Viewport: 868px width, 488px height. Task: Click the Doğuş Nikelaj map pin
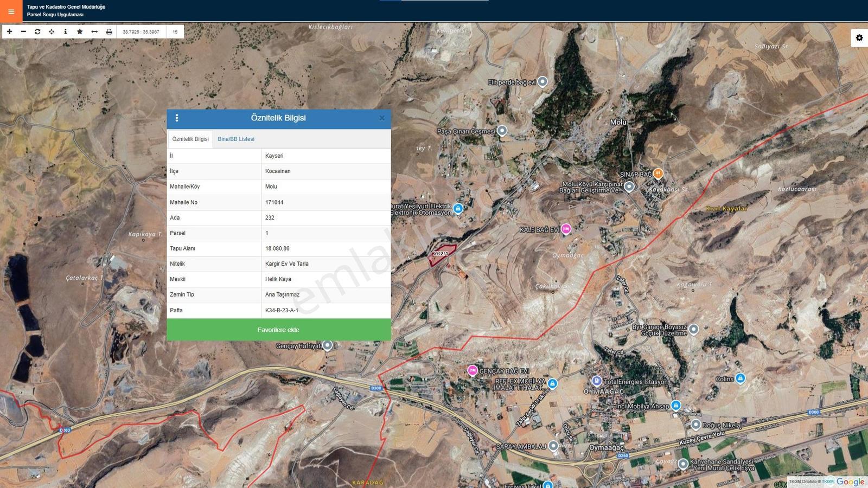(x=695, y=425)
